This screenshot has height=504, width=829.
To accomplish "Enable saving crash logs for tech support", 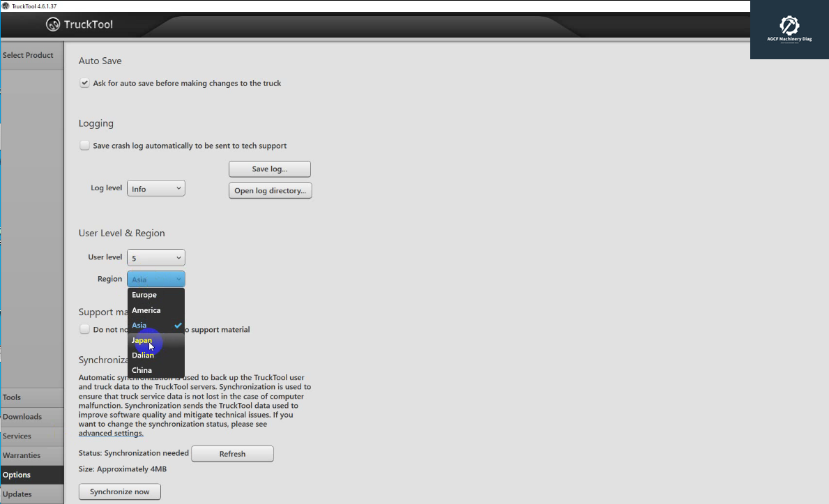I will click(x=84, y=145).
